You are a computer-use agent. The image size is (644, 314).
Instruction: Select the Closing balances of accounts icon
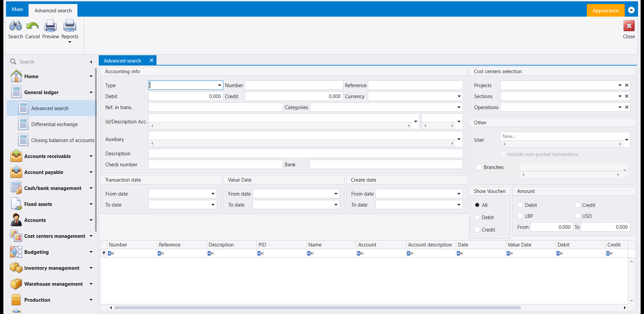tap(23, 140)
